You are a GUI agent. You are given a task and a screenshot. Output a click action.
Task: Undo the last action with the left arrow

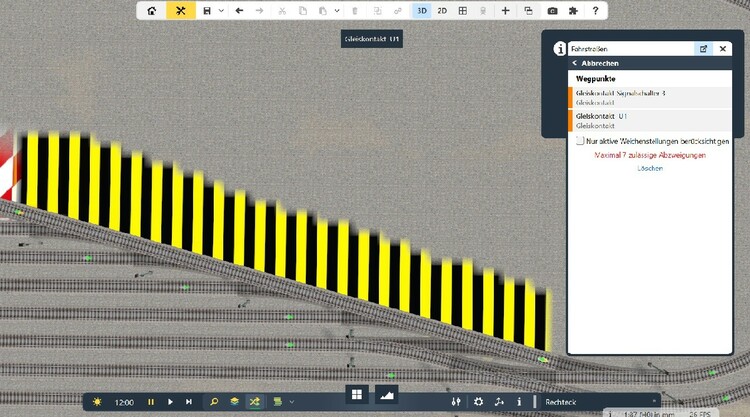coord(239,11)
